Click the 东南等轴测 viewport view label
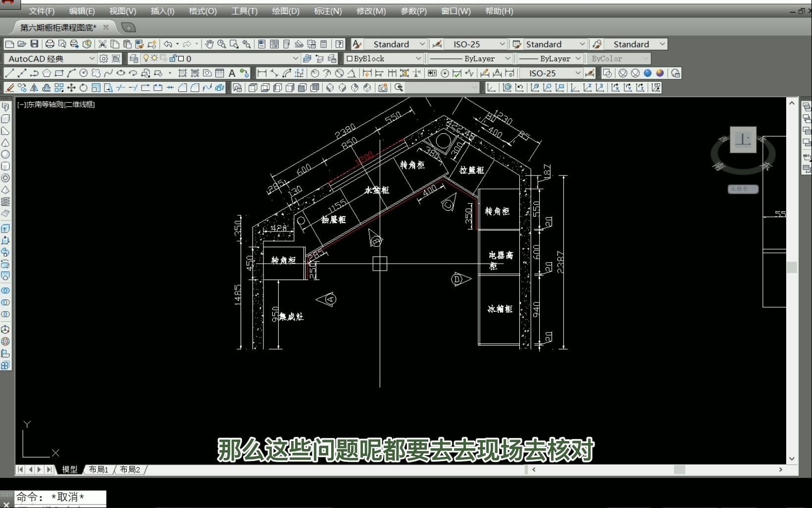This screenshot has width=812, height=508. [x=44, y=105]
